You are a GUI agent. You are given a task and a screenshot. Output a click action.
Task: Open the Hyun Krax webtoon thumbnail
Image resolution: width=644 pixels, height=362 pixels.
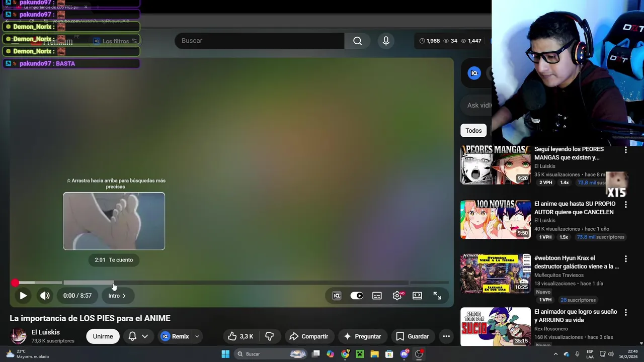tap(496, 274)
